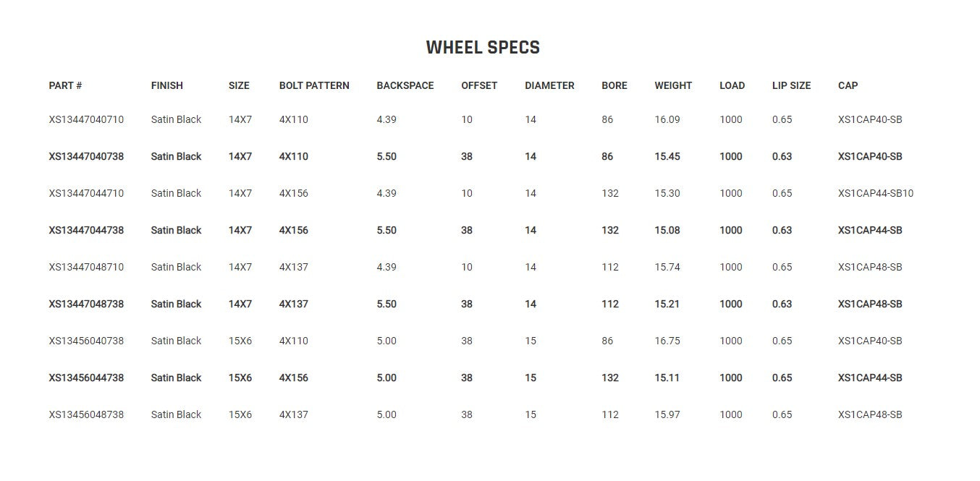Select part number XS13456044738

pos(86,378)
